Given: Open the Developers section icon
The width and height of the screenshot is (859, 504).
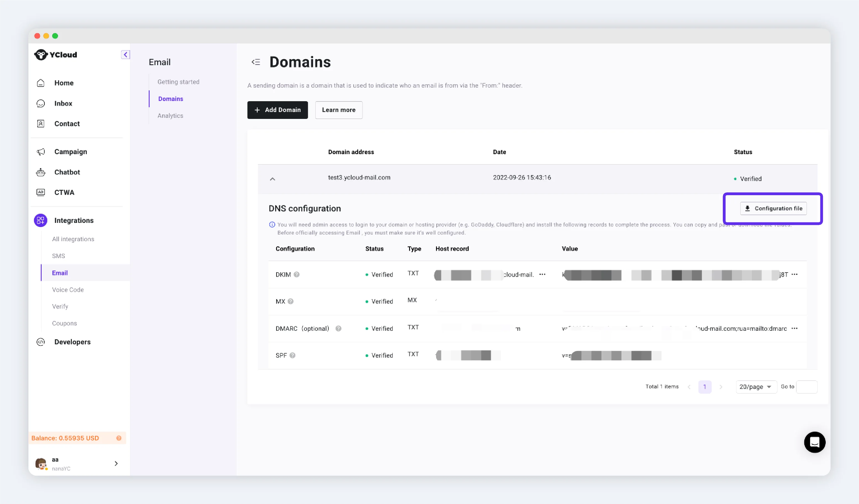Looking at the screenshot, I should click(x=40, y=342).
